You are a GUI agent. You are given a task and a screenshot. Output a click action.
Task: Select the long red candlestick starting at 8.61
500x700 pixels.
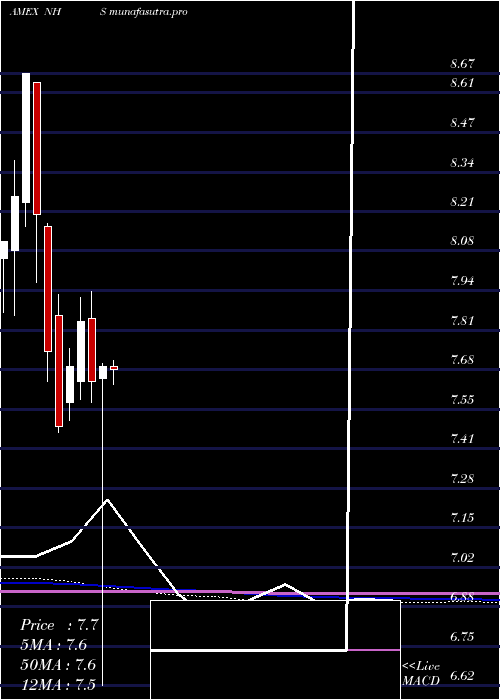pyautogui.click(x=37, y=148)
